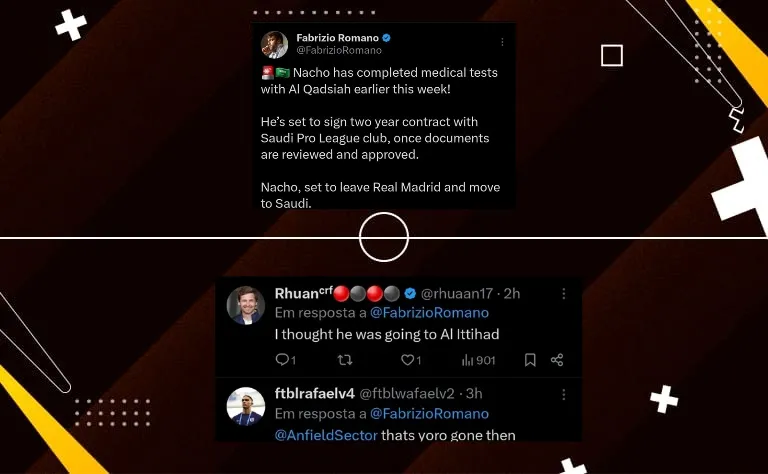Click the @FabrizioRomano mention in Rhuan's reply
The image size is (768, 474).
[429, 313]
